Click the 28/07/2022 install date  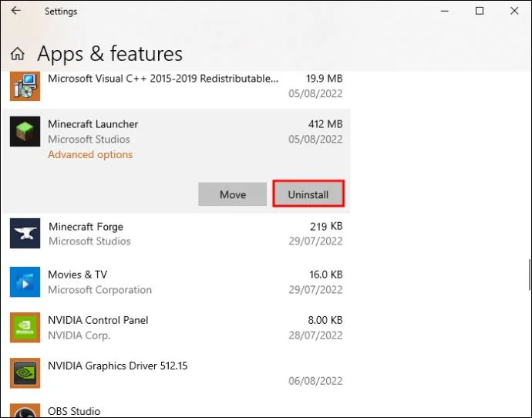click(315, 335)
